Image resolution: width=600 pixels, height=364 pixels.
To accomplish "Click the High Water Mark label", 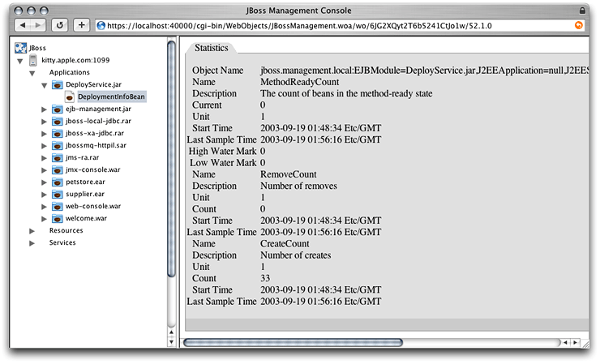I will pyautogui.click(x=222, y=151).
